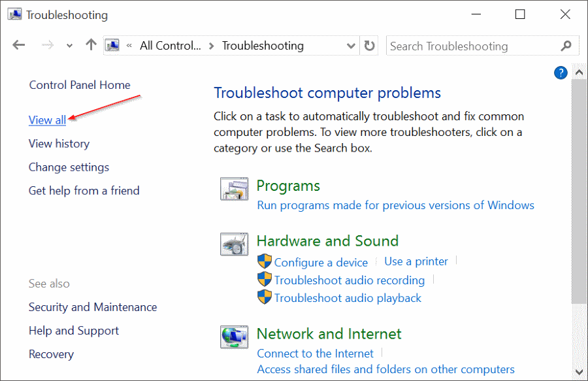
Task: Open Troubleshoot audio playback link
Action: click(x=348, y=298)
